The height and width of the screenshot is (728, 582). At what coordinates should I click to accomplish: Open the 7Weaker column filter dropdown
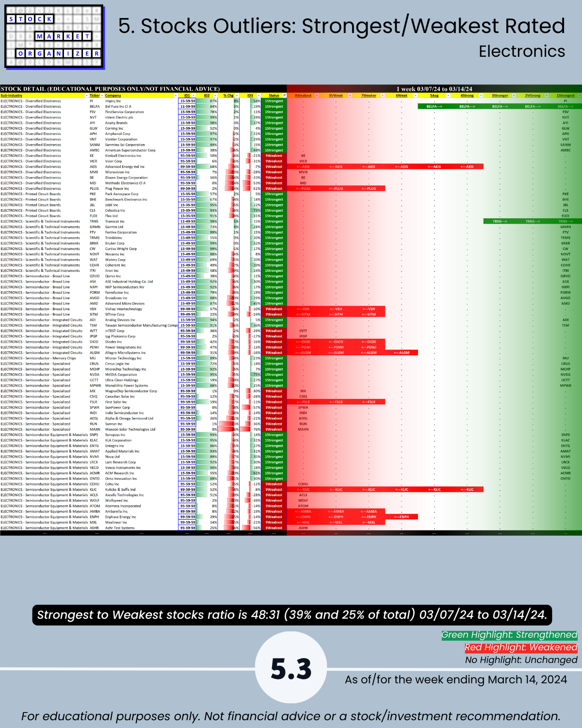(383, 96)
